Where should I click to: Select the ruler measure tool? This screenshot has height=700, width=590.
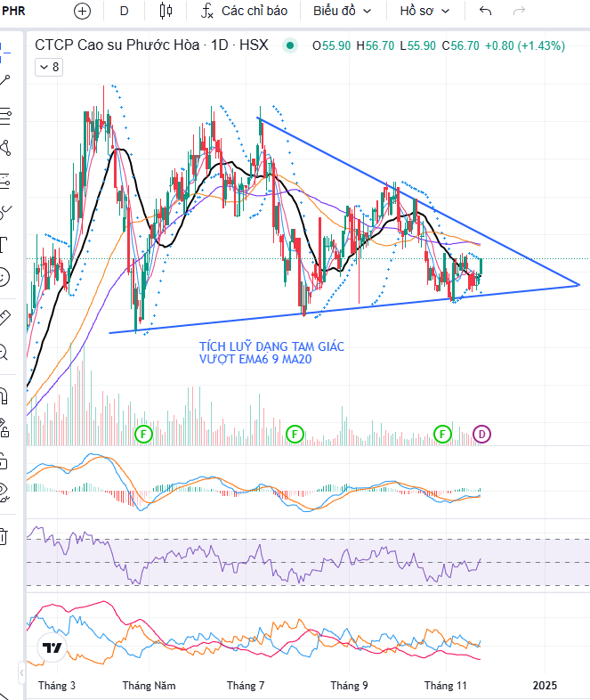coord(4,317)
